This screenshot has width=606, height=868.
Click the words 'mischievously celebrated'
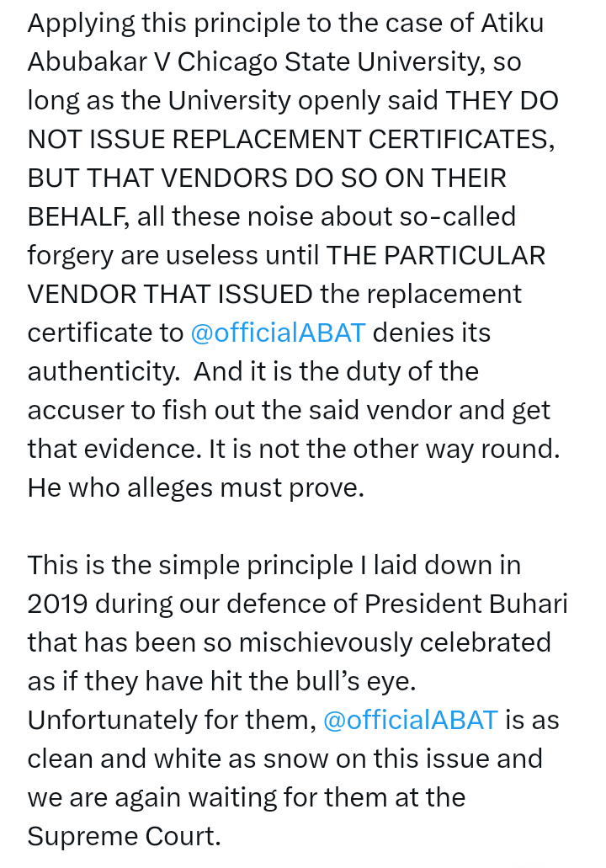pyautogui.click(x=394, y=642)
